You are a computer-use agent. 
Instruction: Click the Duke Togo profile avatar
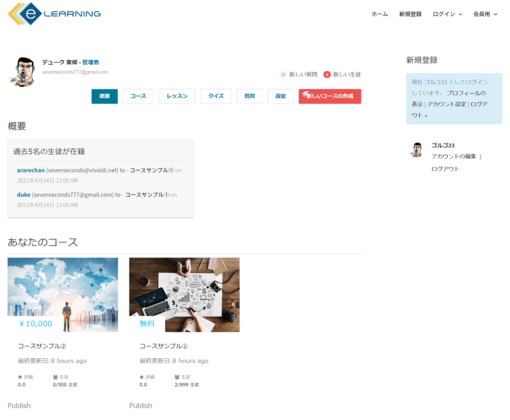[22, 72]
